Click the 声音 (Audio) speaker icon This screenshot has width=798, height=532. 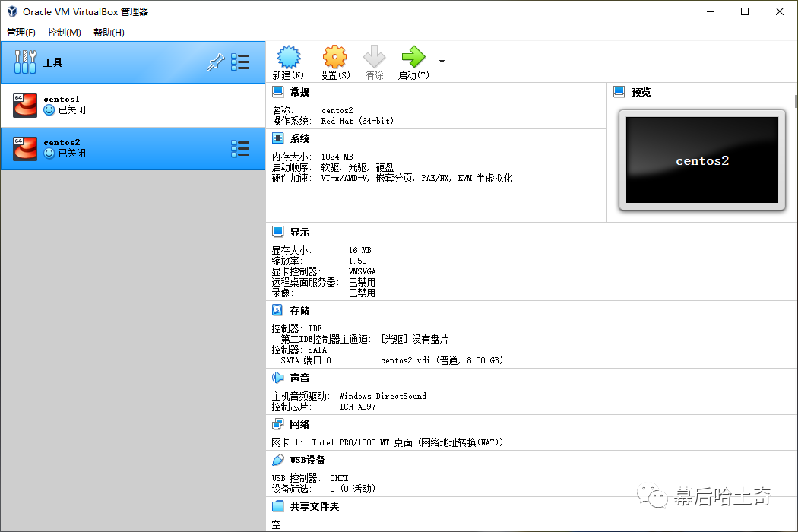(278, 378)
